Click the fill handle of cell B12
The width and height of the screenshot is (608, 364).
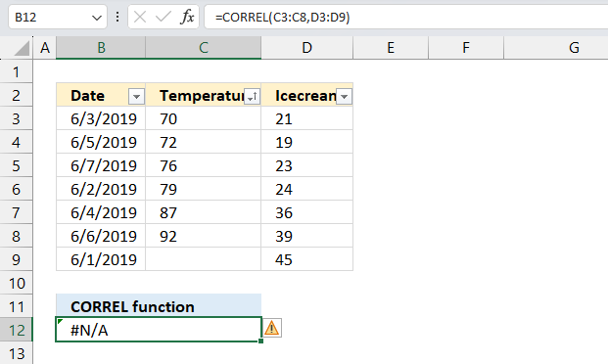pos(261,341)
